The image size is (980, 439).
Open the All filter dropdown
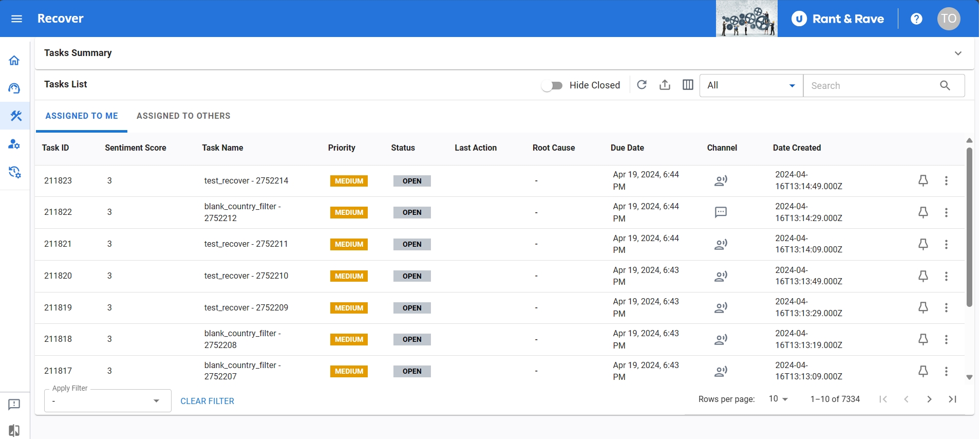751,85
